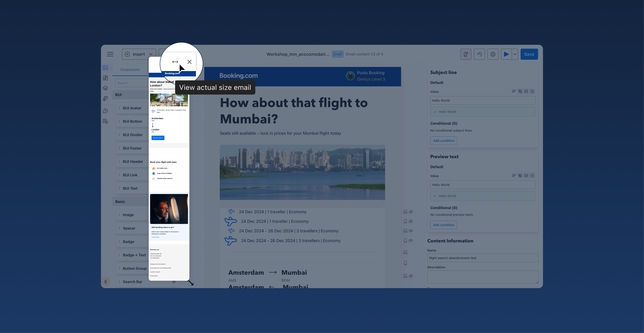Expand the chevron next to the play button

click(515, 54)
